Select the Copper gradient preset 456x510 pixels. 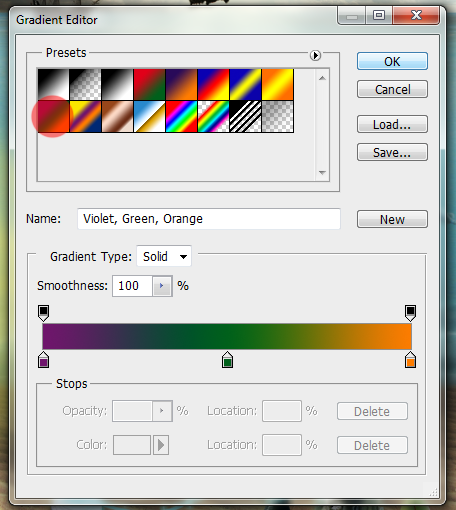pos(117,117)
